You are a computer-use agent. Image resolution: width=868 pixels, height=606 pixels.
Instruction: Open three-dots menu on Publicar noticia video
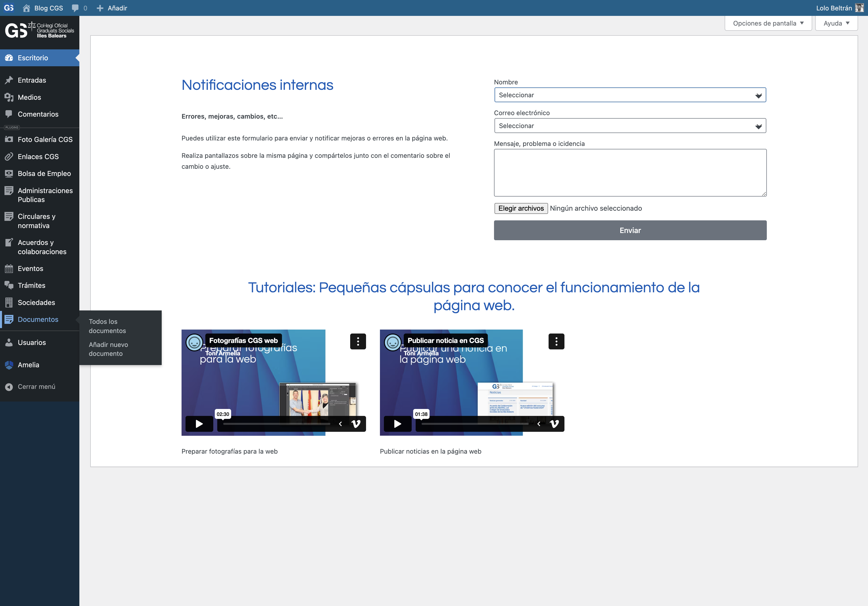coord(557,341)
